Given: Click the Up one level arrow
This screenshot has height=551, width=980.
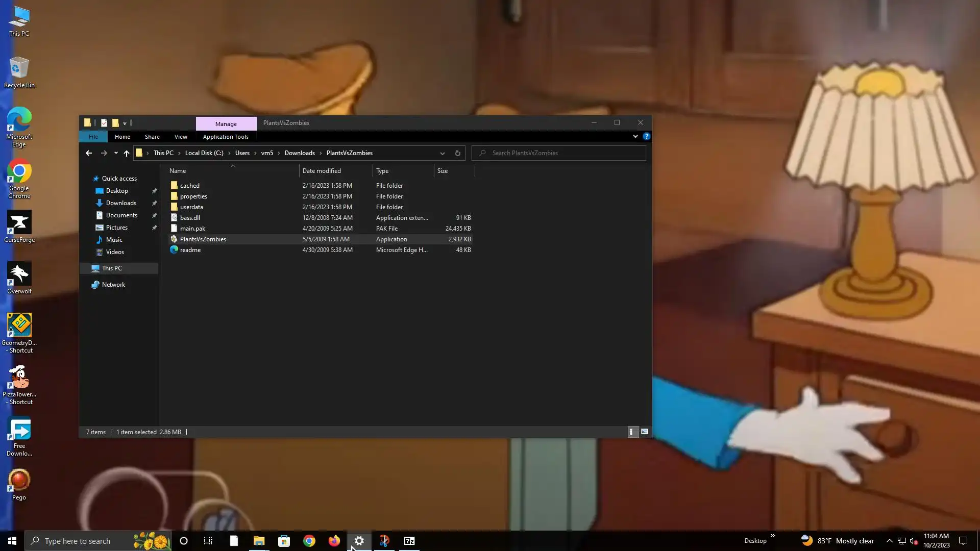Looking at the screenshot, I should 127,153.
